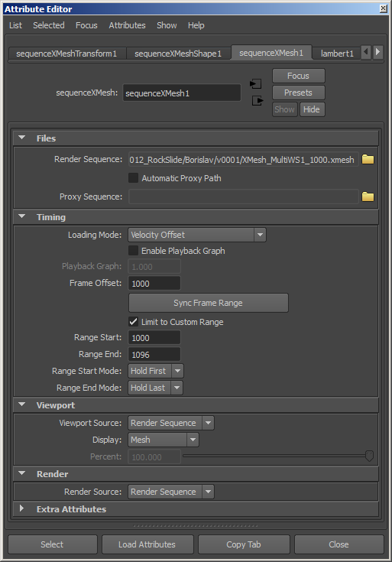Collapse the Files section triangle
Image resolution: width=392 pixels, height=562 pixels.
pyautogui.click(x=22, y=138)
